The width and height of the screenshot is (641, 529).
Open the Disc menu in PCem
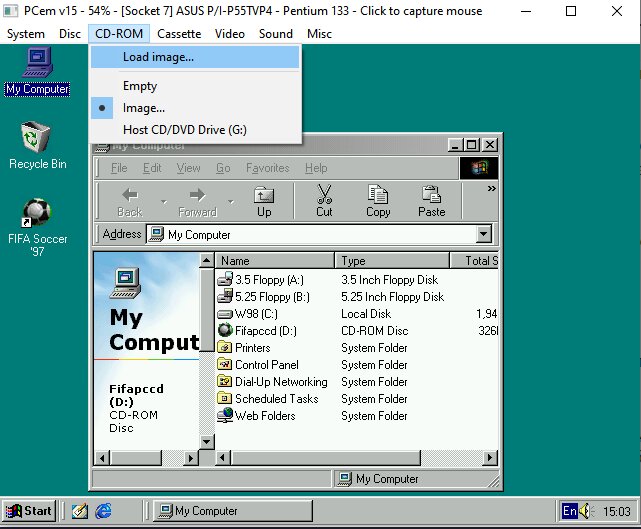tap(70, 34)
